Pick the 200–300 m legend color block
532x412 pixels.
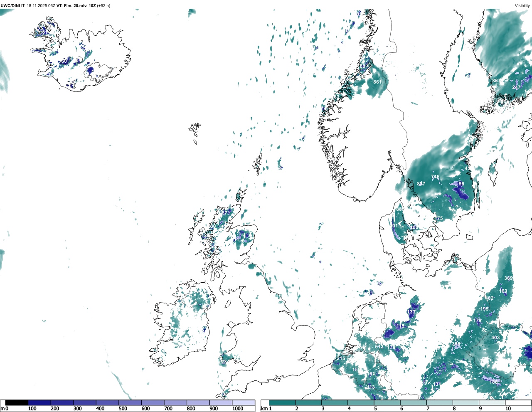coord(62,402)
